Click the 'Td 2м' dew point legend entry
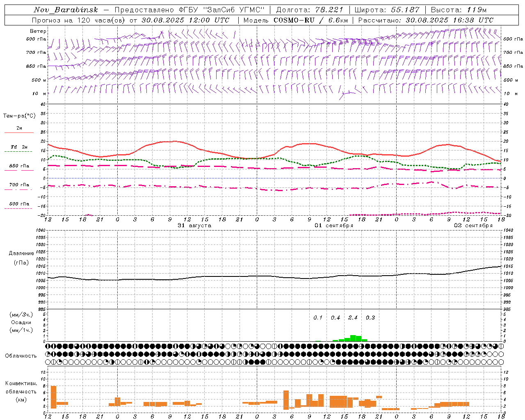 click(x=19, y=147)
